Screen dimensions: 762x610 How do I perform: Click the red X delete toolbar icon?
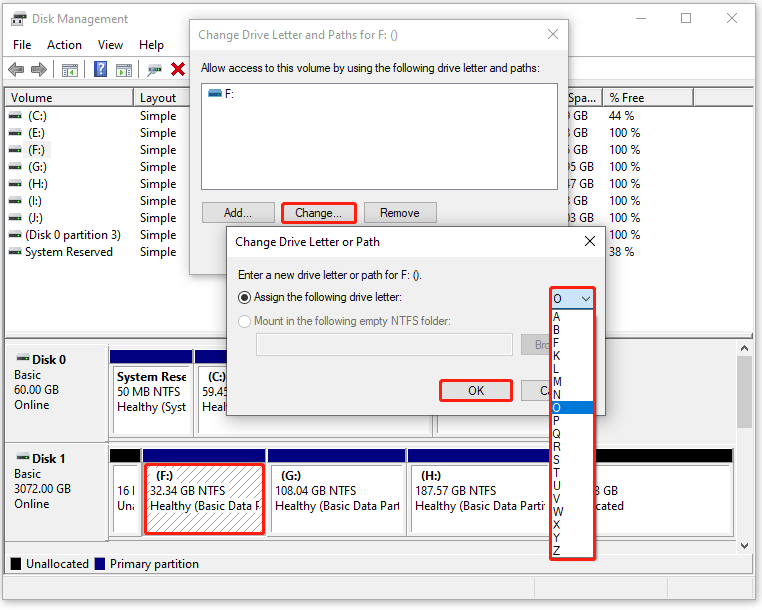pos(178,70)
